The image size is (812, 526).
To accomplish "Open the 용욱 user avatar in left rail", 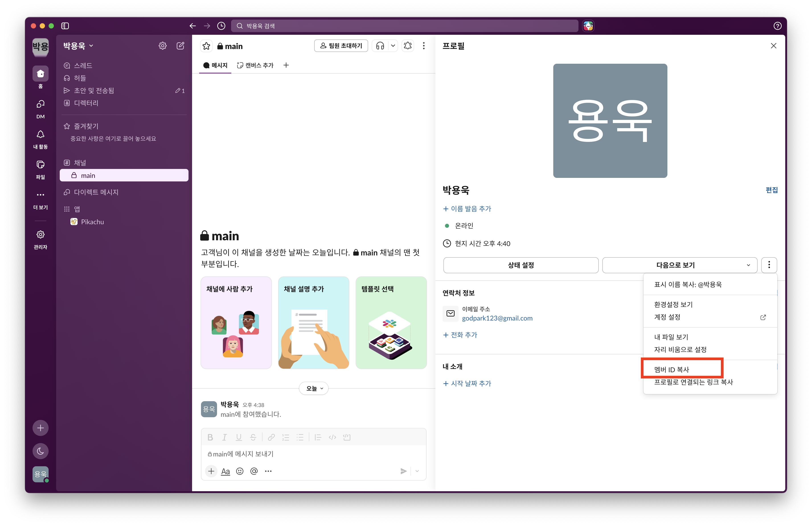I will pyautogui.click(x=40, y=474).
